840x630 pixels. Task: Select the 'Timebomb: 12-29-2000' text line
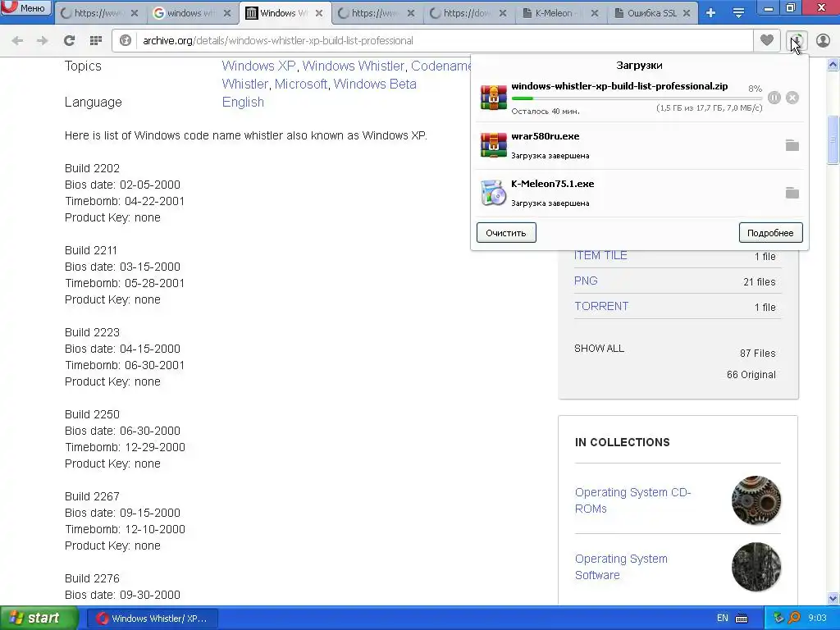125,447
